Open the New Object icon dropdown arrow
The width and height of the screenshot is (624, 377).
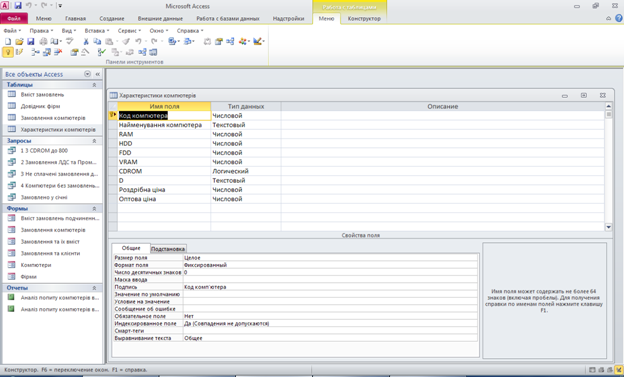[x=249, y=41]
